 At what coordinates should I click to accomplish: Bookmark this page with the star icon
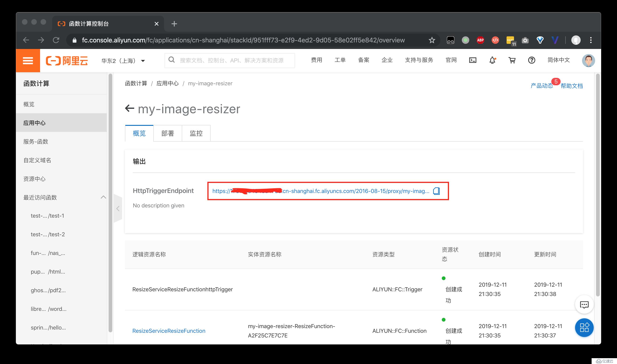[432, 40]
